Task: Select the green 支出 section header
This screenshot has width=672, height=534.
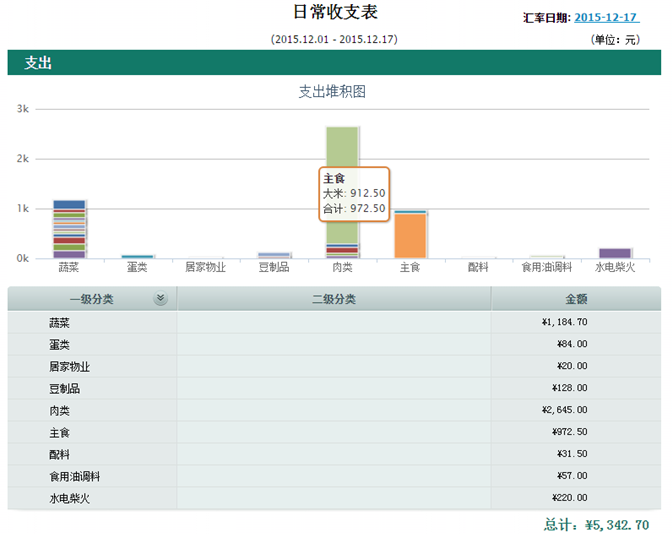Action: pyautogui.click(x=334, y=63)
